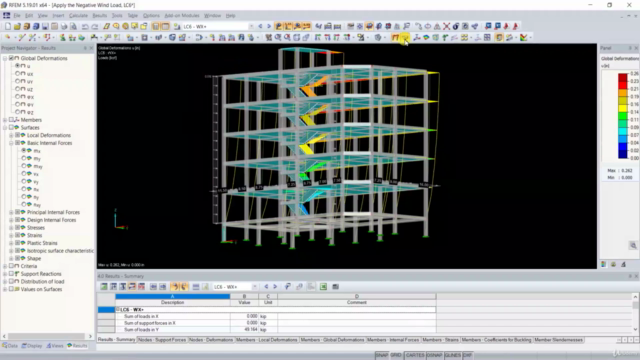
Task: Click the Open folder icon in toolbar
Action: (x=17, y=27)
